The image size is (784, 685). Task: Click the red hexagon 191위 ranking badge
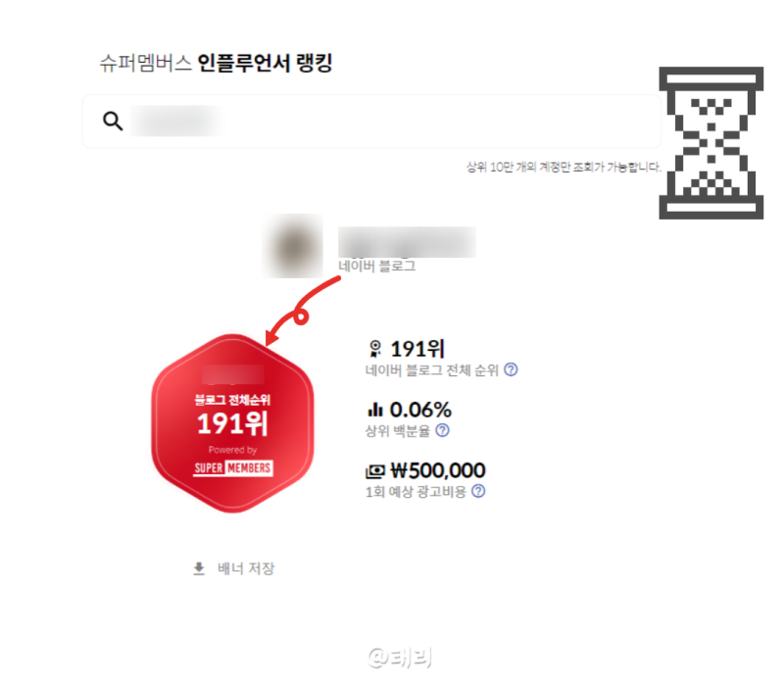click(x=232, y=423)
